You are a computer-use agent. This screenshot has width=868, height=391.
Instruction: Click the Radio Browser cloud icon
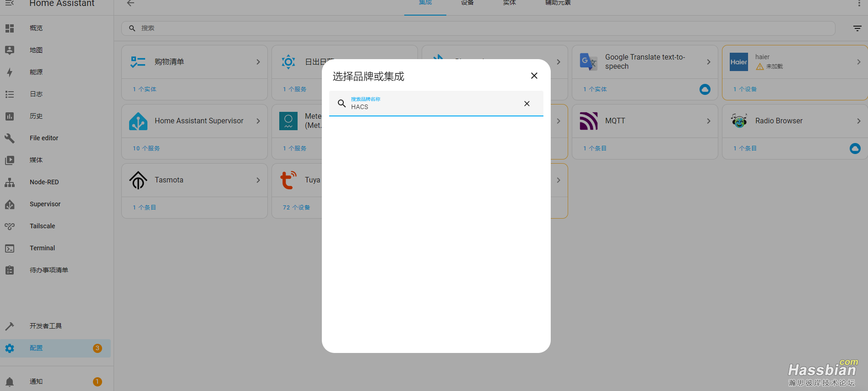855,149
